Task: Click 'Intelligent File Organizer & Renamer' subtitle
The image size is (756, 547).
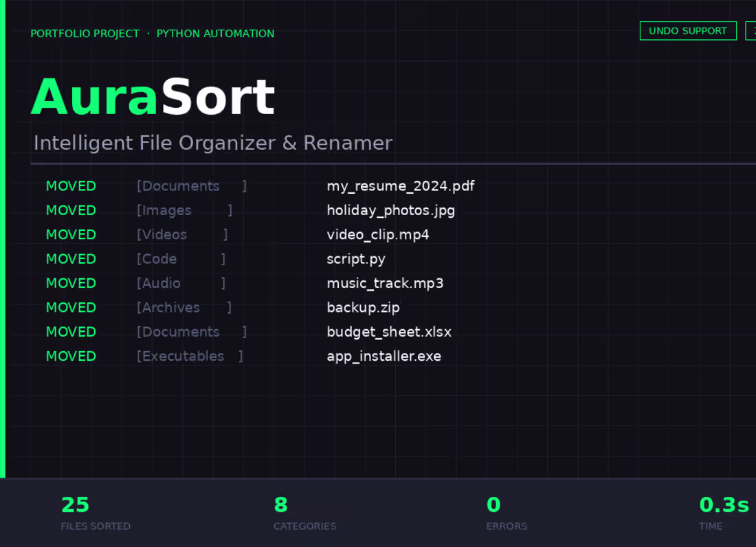Action: (x=213, y=143)
